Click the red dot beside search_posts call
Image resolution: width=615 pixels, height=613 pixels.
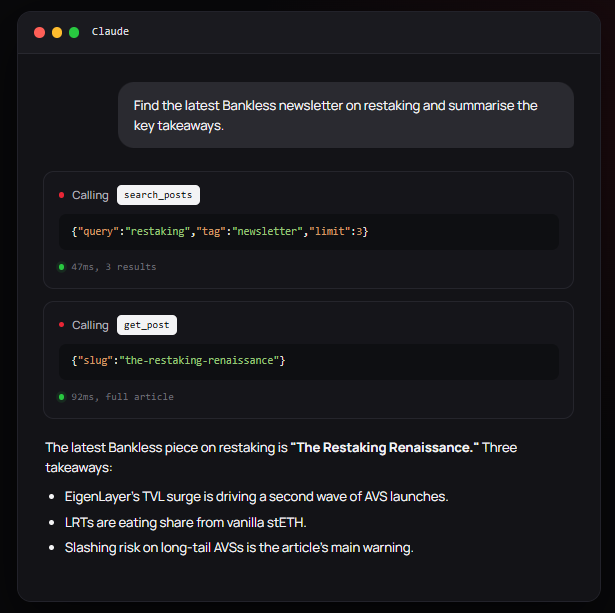click(x=62, y=195)
